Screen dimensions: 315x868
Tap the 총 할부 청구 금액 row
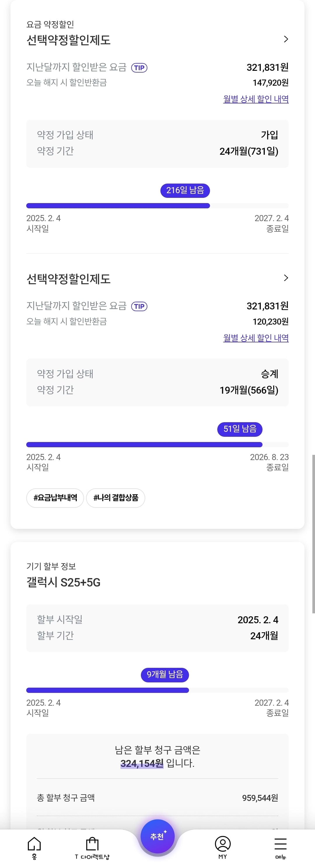pyautogui.click(x=157, y=797)
